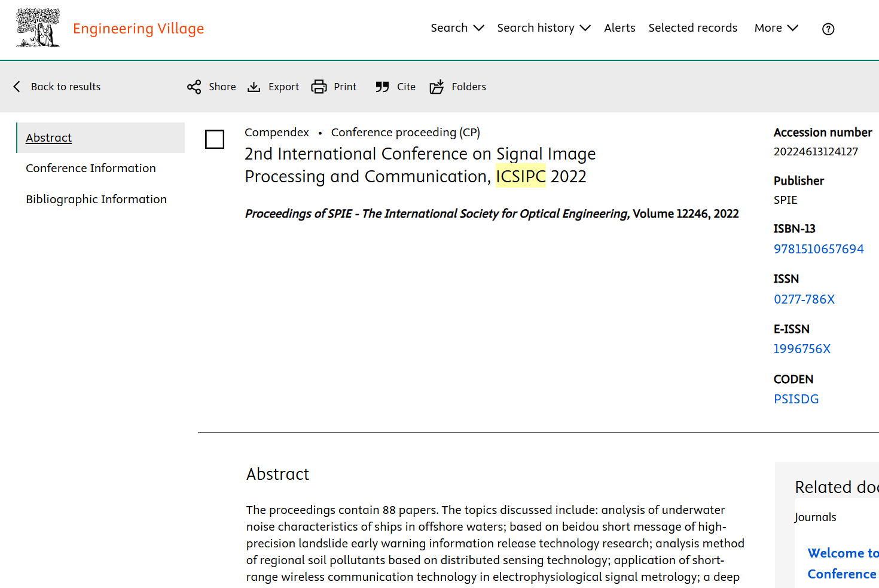This screenshot has width=879, height=588.
Task: Open ISSN link 0277-786X
Action: click(x=804, y=299)
